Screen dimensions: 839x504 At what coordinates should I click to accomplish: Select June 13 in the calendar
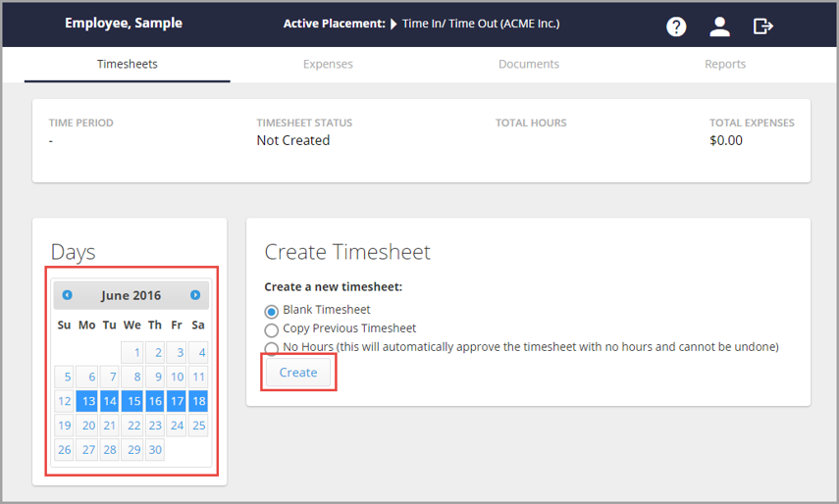pyautogui.click(x=87, y=401)
